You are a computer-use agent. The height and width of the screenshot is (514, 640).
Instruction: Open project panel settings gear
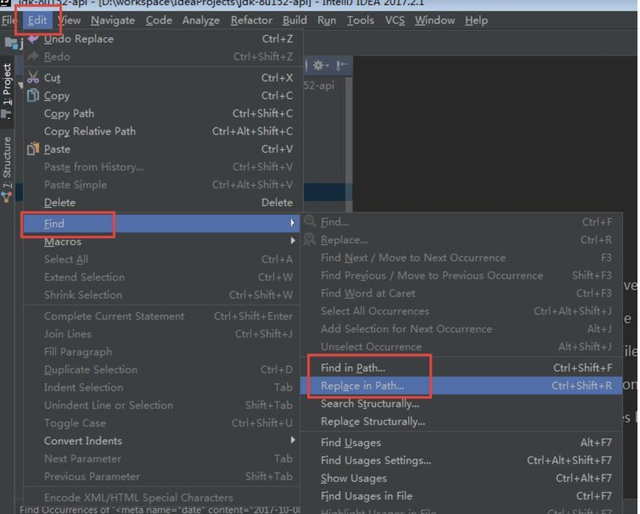point(320,65)
